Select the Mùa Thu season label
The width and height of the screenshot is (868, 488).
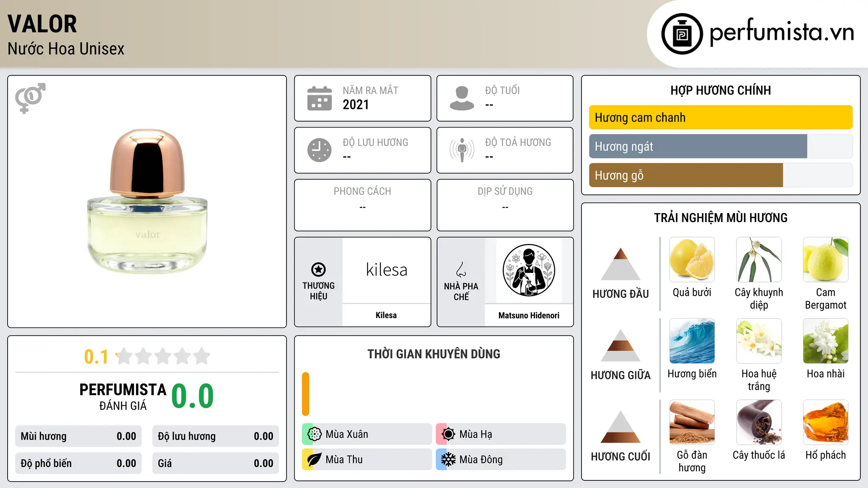pyautogui.click(x=344, y=460)
